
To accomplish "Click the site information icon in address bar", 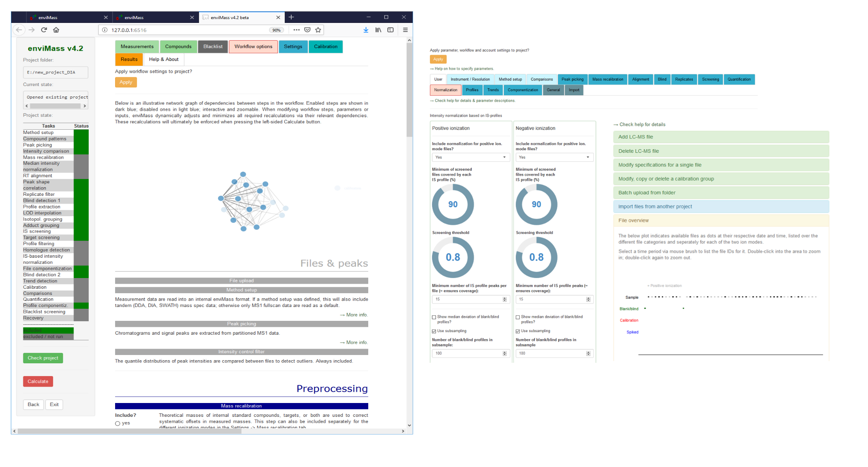I will [x=105, y=30].
